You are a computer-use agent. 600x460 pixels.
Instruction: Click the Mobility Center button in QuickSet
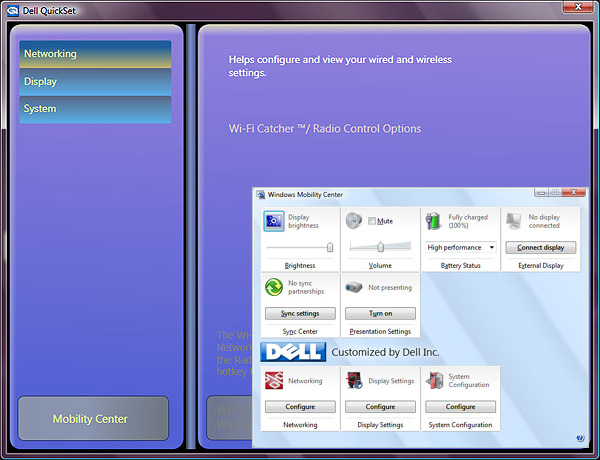[93, 418]
